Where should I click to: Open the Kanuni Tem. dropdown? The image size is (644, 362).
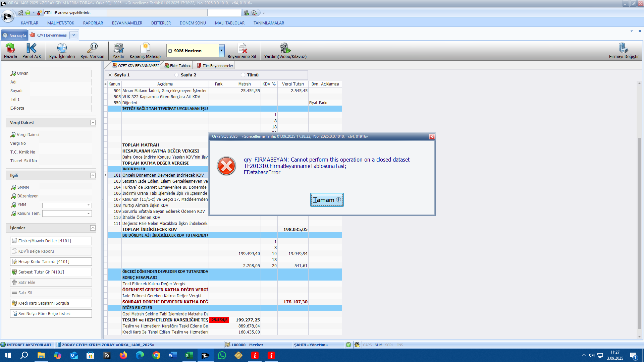pyautogui.click(x=89, y=214)
